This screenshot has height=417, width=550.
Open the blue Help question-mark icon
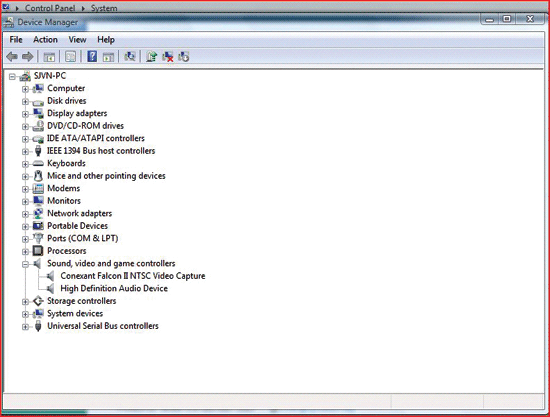point(92,56)
